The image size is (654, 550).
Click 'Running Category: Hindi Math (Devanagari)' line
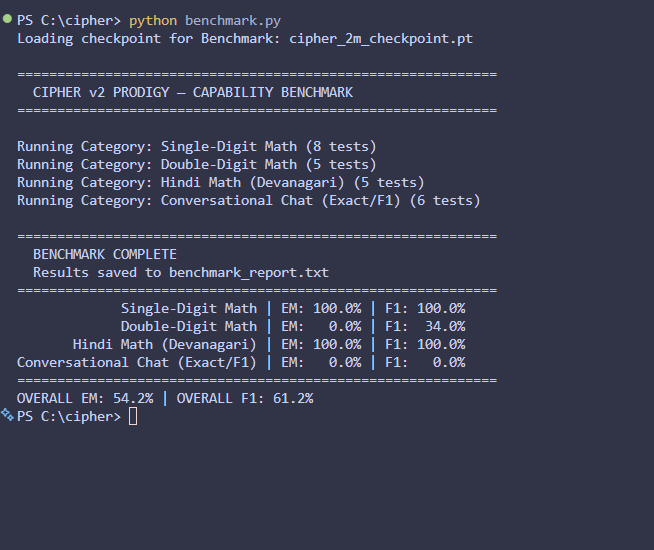point(221,182)
